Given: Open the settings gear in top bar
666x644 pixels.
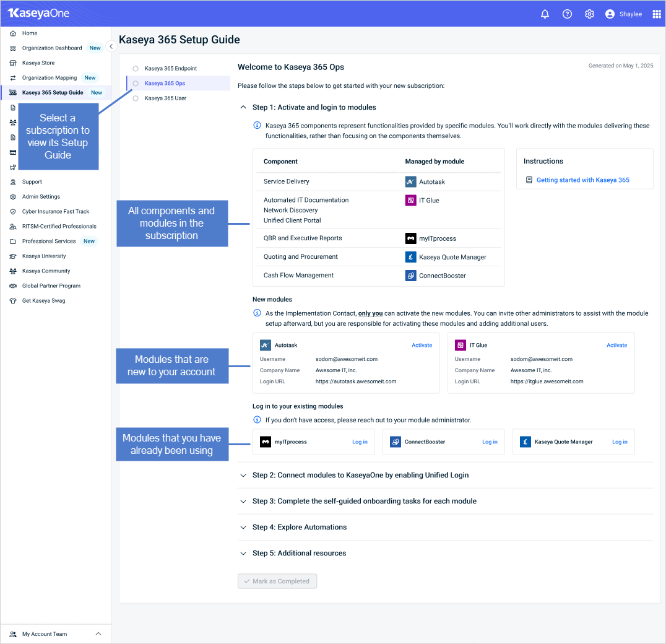Looking at the screenshot, I should (589, 14).
